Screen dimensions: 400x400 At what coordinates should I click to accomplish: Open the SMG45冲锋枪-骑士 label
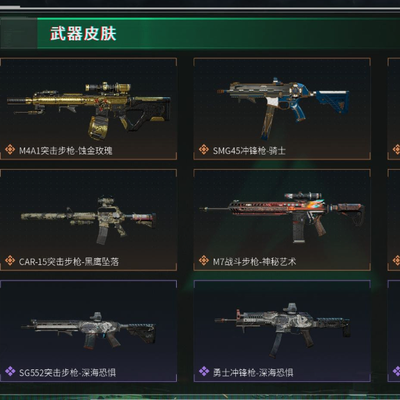pyautogui.click(x=249, y=151)
